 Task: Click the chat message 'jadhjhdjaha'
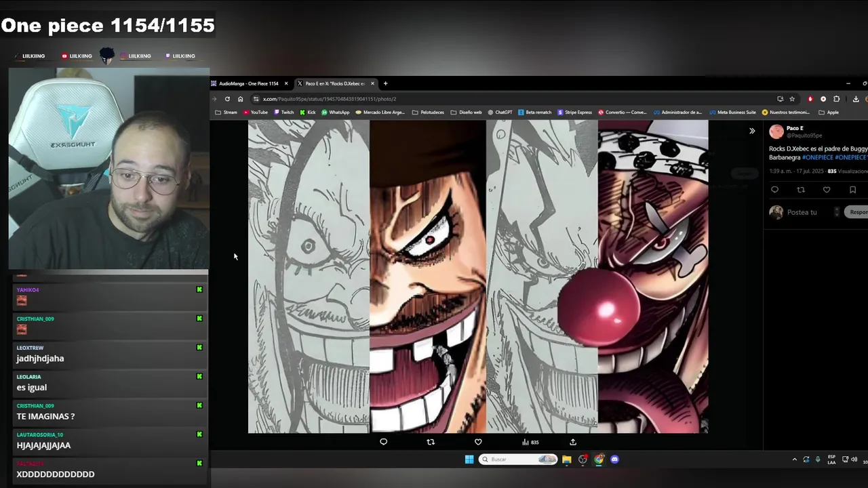click(40, 359)
